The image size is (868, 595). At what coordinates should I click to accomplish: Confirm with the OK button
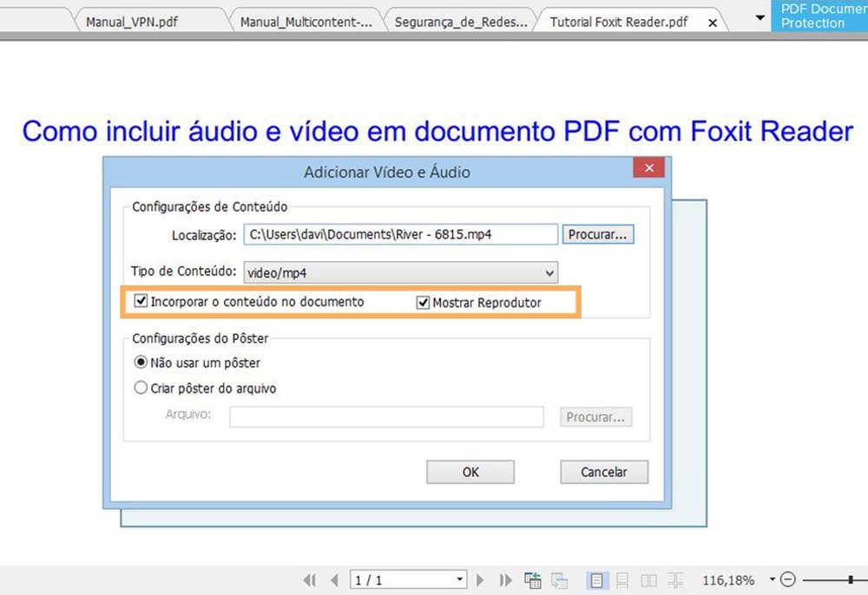[470, 472]
